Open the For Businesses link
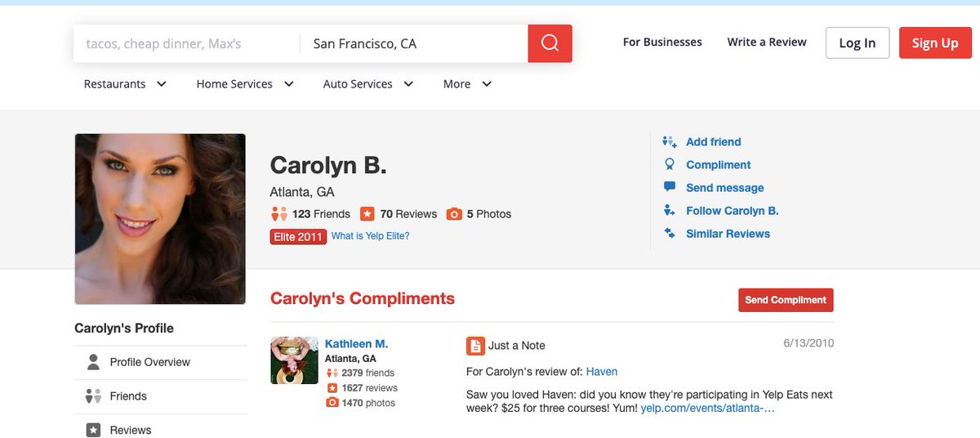 point(662,42)
